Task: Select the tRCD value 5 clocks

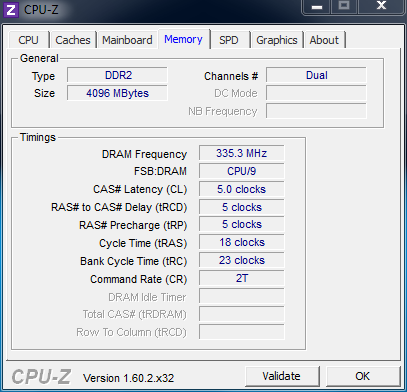Action: pyautogui.click(x=242, y=207)
